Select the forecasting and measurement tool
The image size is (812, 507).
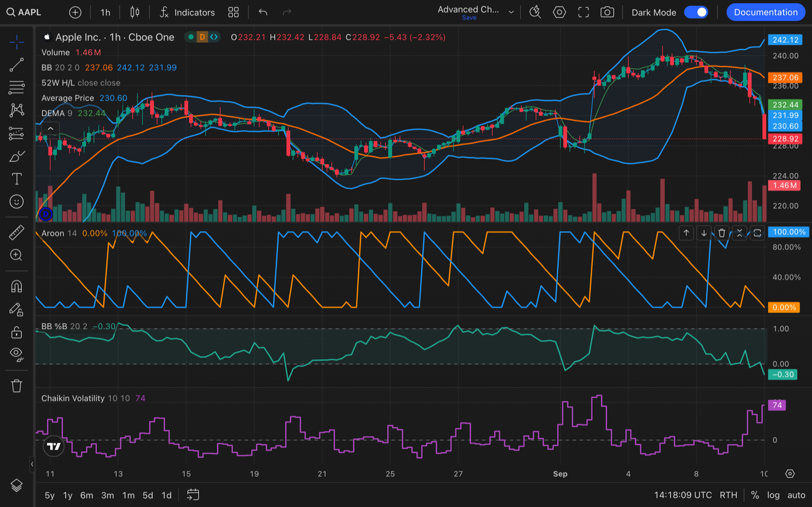(17, 133)
